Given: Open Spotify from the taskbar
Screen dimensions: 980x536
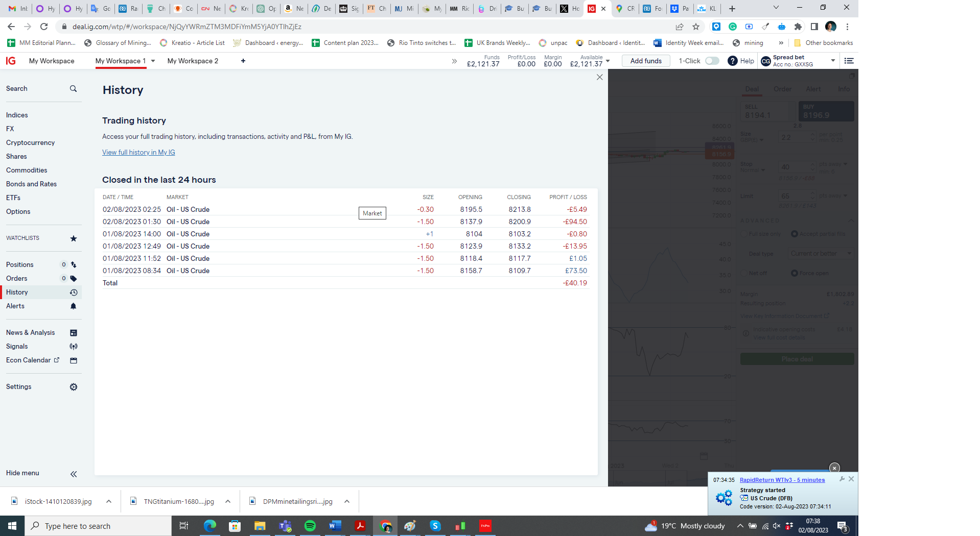Looking at the screenshot, I should click(310, 526).
